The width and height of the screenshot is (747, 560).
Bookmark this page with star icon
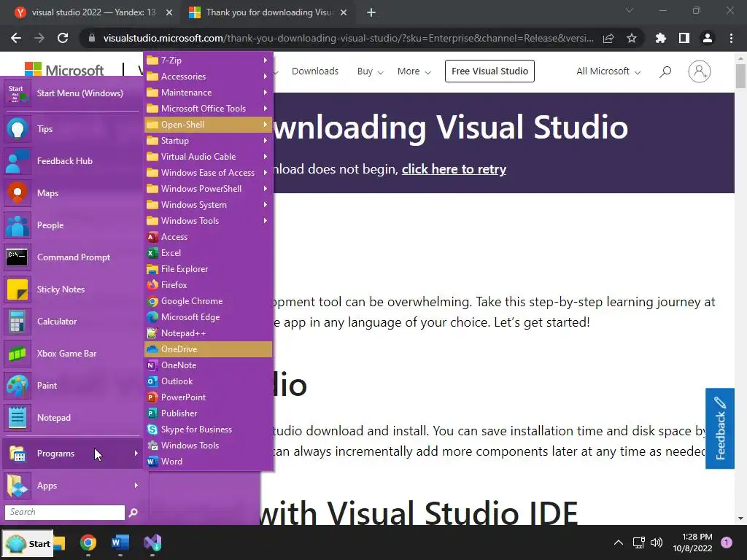pyautogui.click(x=632, y=38)
